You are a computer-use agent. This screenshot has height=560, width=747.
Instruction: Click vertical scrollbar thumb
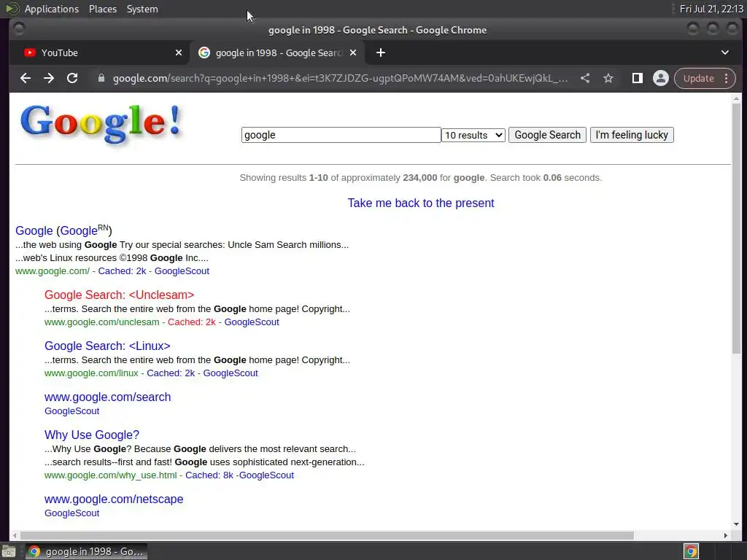coord(737,228)
